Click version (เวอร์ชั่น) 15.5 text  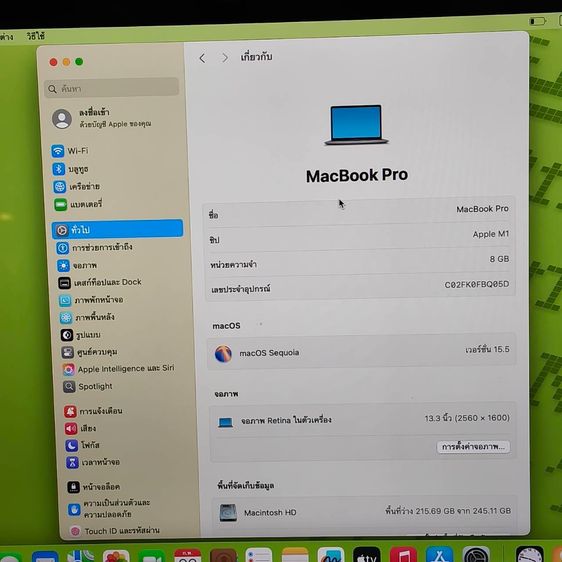pyautogui.click(x=487, y=349)
